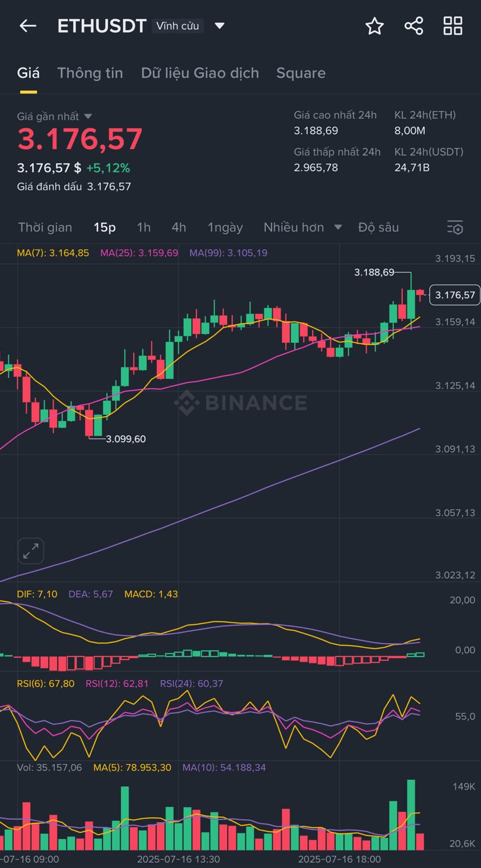Tap the Giá thấp nhất 24h value 2.965,78
The width and height of the screenshot is (481, 868).
315,167
